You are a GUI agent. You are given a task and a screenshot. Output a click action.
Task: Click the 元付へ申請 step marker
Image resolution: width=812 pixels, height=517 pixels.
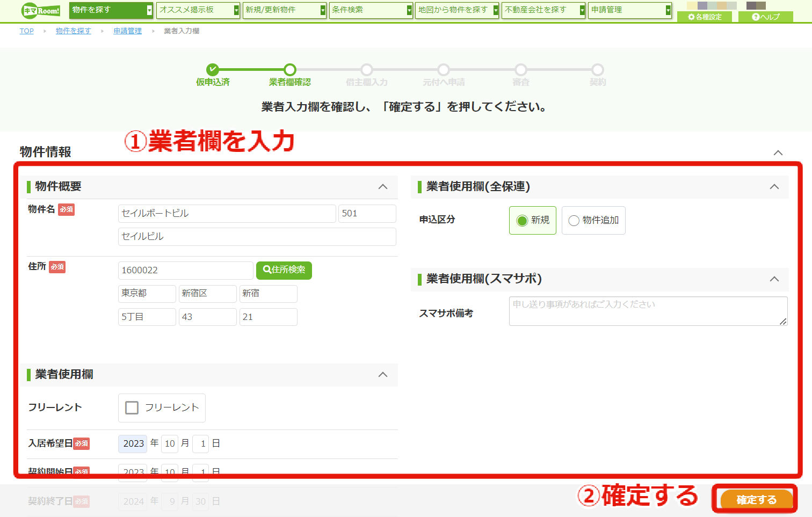444,70
